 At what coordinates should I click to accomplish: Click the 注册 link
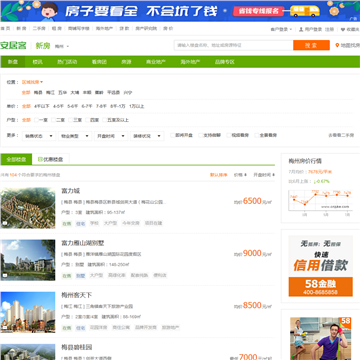click(329, 29)
